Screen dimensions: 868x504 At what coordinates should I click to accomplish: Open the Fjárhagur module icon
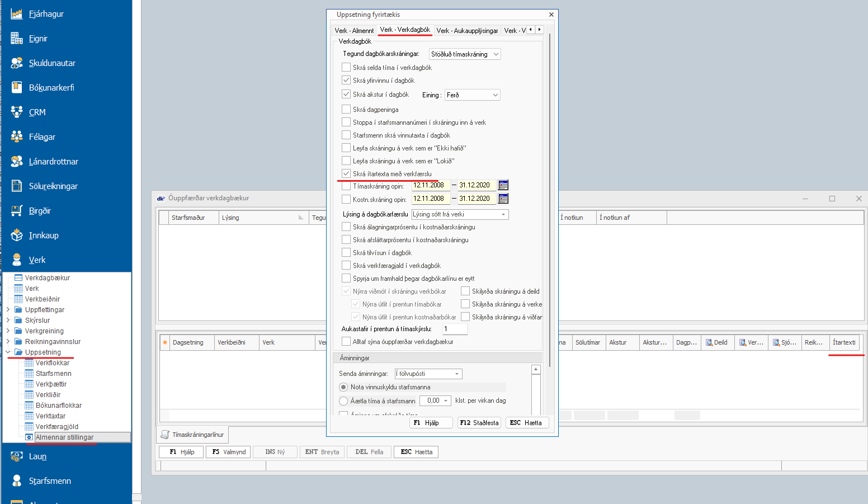(x=17, y=14)
